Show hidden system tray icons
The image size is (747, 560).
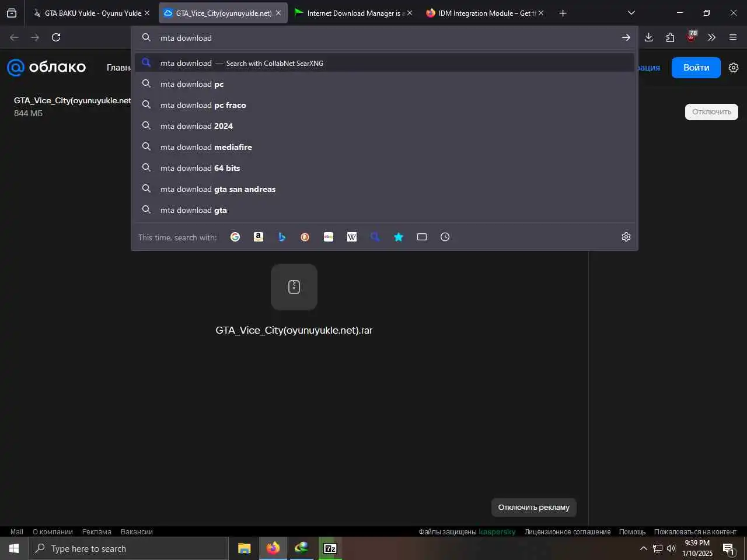click(x=643, y=548)
